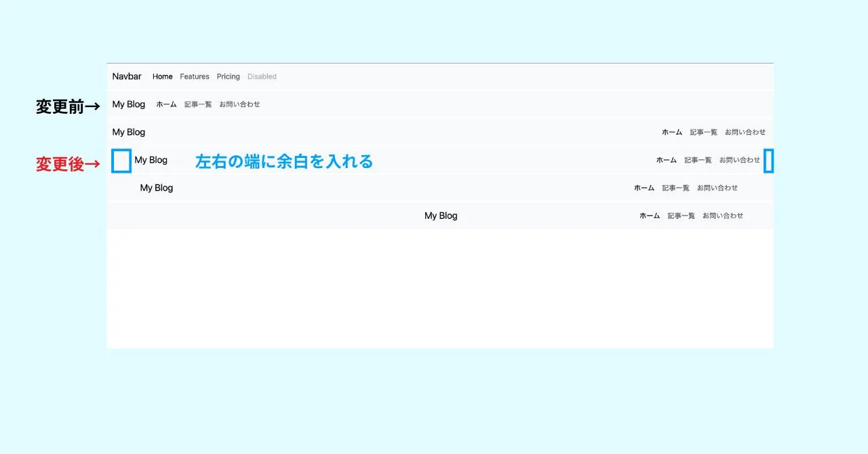
Task: Click My Blog in the 変更後 navbar
Action: coord(151,160)
